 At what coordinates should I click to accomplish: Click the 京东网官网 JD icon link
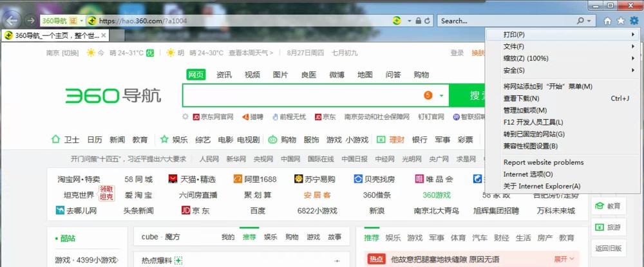(196, 117)
